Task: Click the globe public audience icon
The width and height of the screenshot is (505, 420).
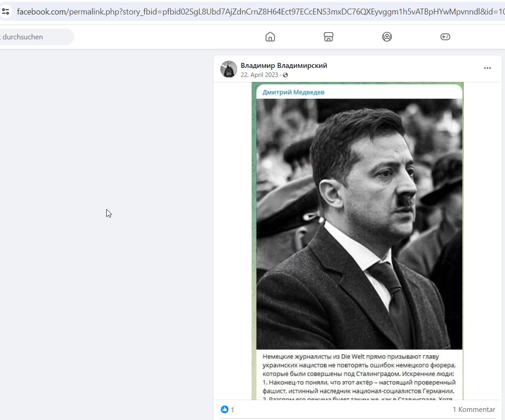Action: (x=286, y=75)
